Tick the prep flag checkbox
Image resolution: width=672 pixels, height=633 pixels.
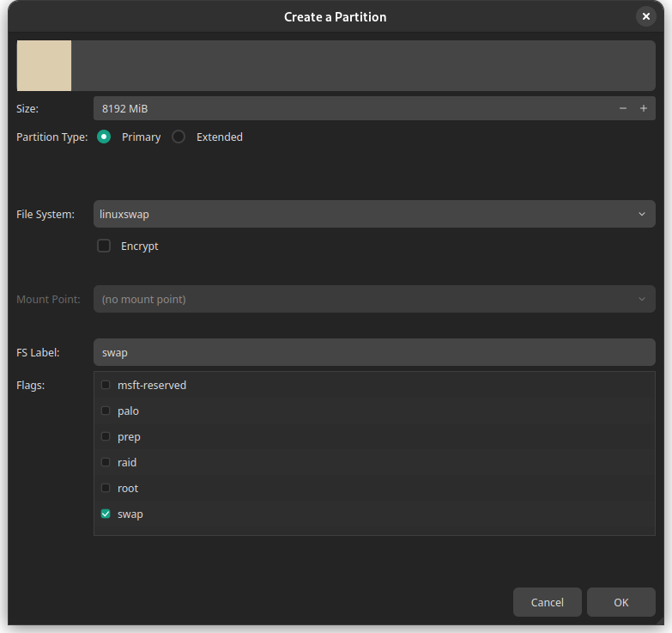pyautogui.click(x=106, y=436)
